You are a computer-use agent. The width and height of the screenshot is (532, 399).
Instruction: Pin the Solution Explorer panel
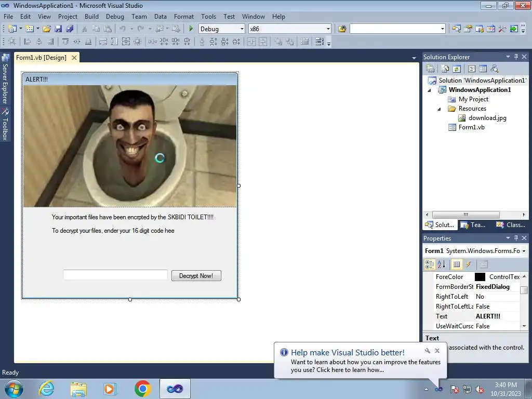pos(516,57)
